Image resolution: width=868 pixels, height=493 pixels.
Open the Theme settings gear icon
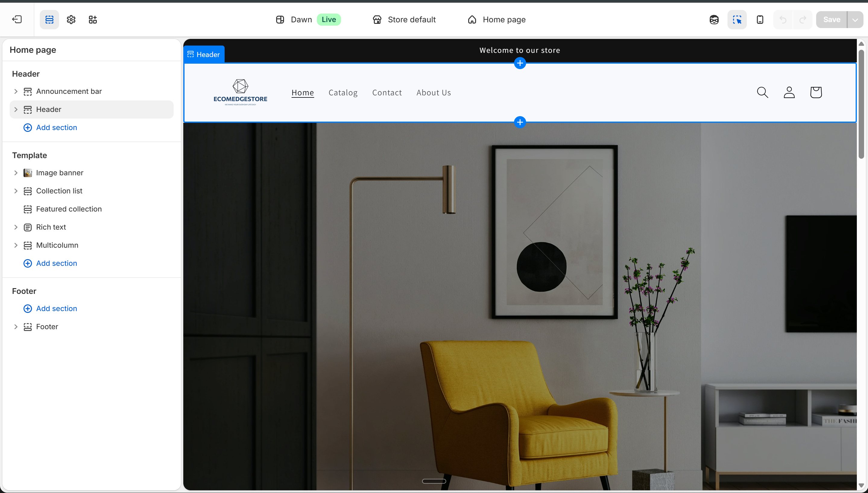click(71, 19)
